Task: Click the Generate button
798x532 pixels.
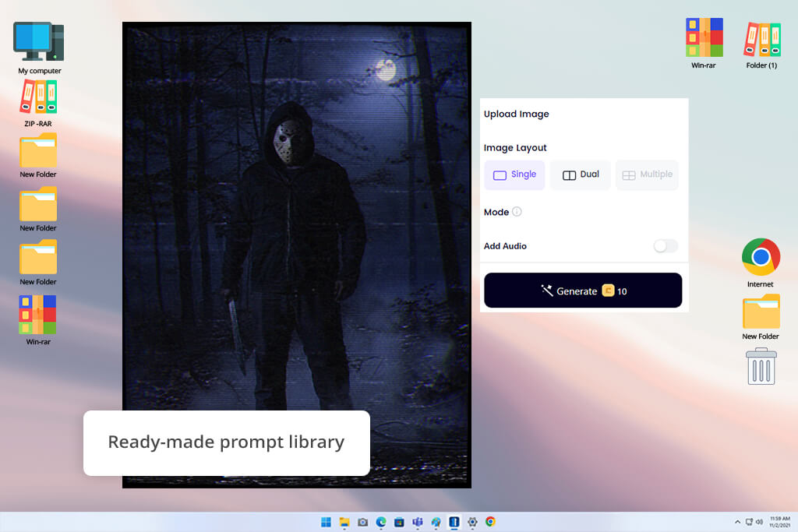Action: click(583, 291)
